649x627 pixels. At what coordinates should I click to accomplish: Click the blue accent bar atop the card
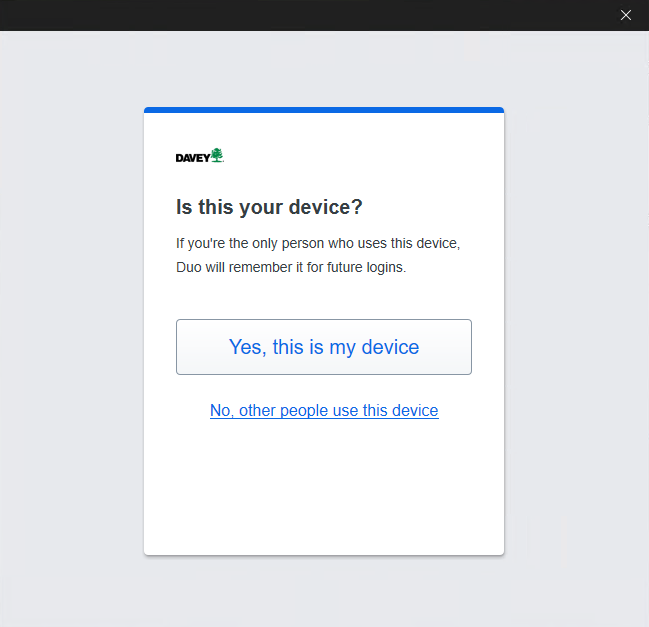pos(324,110)
